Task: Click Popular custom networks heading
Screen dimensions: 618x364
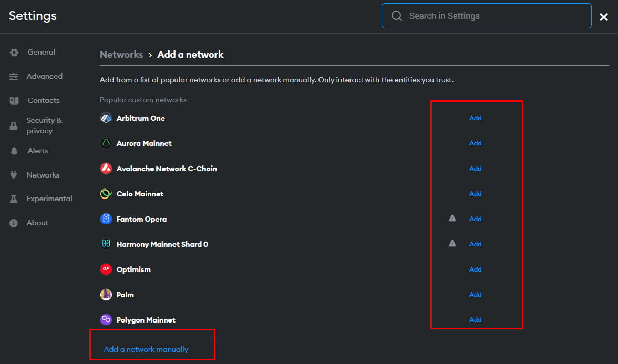Action: [143, 100]
